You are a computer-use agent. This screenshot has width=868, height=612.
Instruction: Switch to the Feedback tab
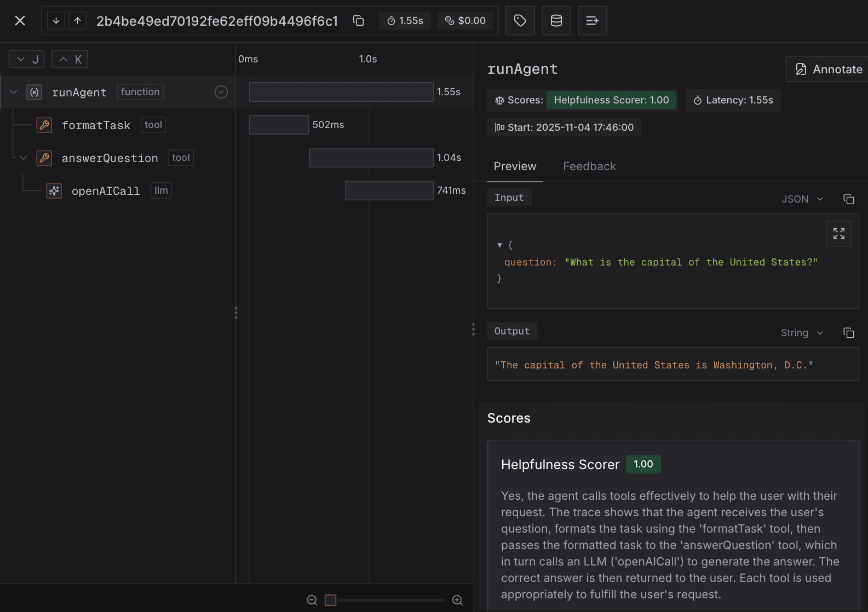tap(589, 166)
